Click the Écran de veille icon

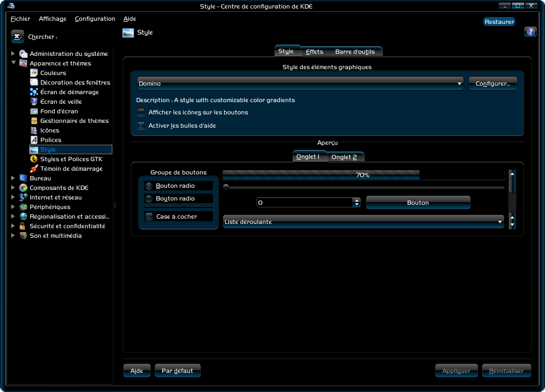point(34,102)
